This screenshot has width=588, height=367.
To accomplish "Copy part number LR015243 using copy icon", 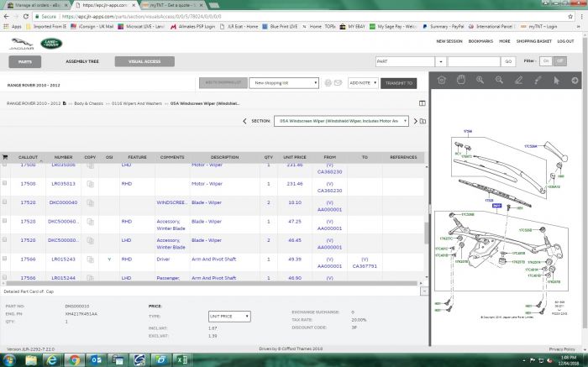I will 90,260.
